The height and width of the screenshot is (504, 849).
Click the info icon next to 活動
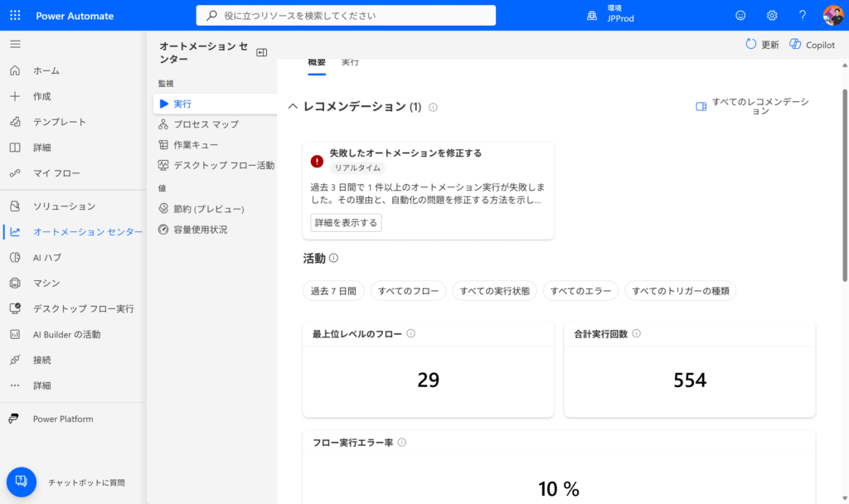point(333,259)
